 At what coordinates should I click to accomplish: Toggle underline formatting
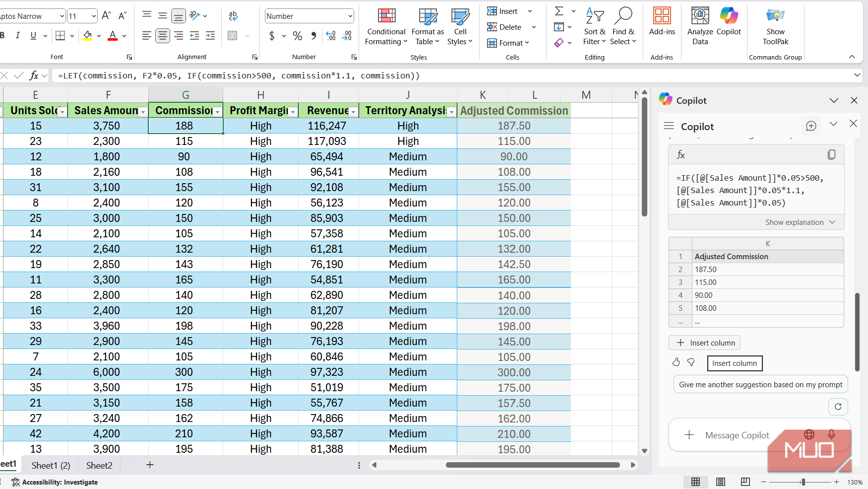click(33, 36)
